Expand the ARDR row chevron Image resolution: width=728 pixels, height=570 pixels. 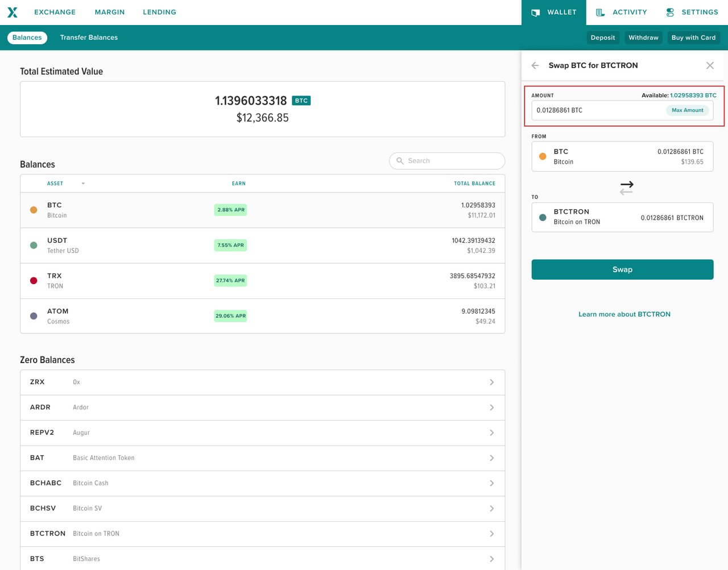coord(491,407)
